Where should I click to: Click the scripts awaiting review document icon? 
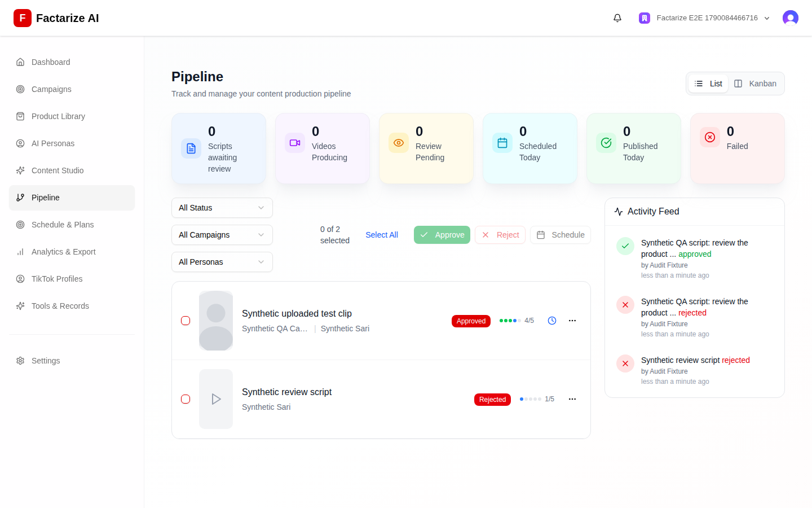(191, 148)
